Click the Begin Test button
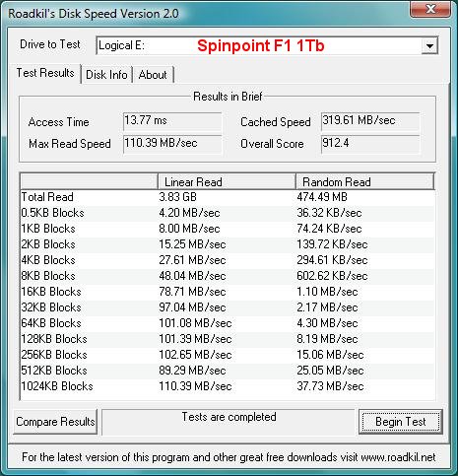This screenshot has height=476, width=458. pyautogui.click(x=401, y=422)
